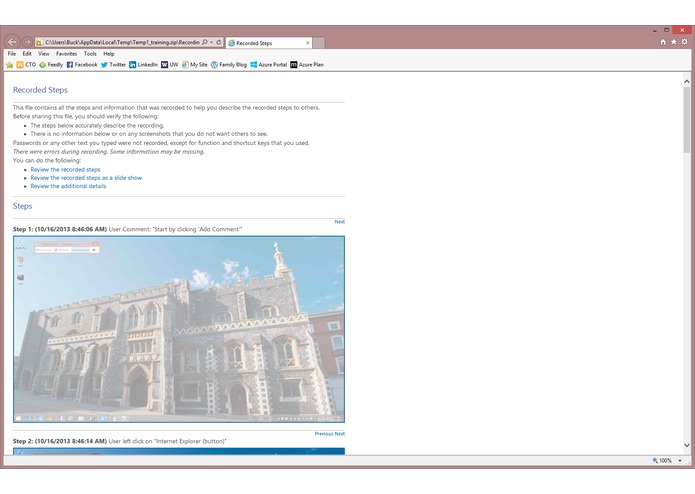Open the zoom level dropdown arrow
The width and height of the screenshot is (695, 494).
[680, 461]
